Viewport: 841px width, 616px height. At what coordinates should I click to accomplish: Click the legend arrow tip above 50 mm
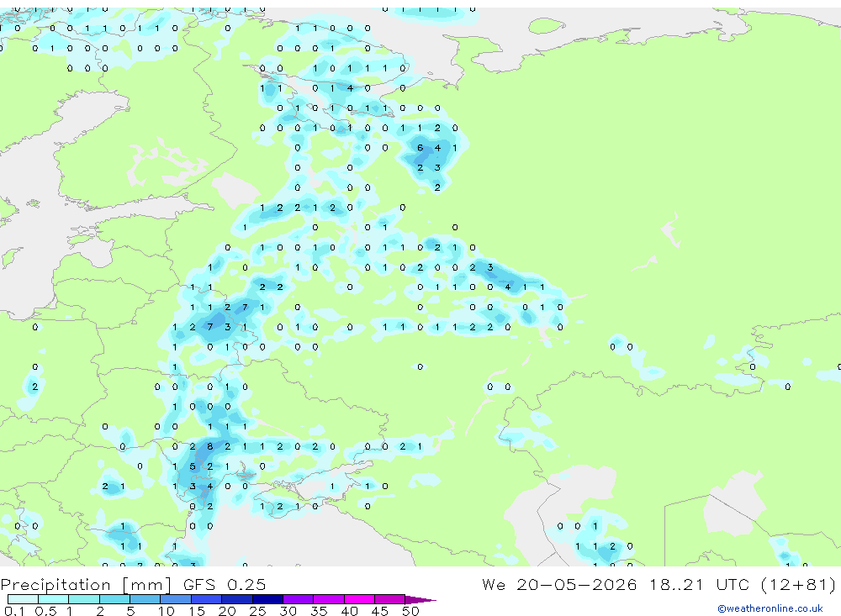tap(420, 599)
